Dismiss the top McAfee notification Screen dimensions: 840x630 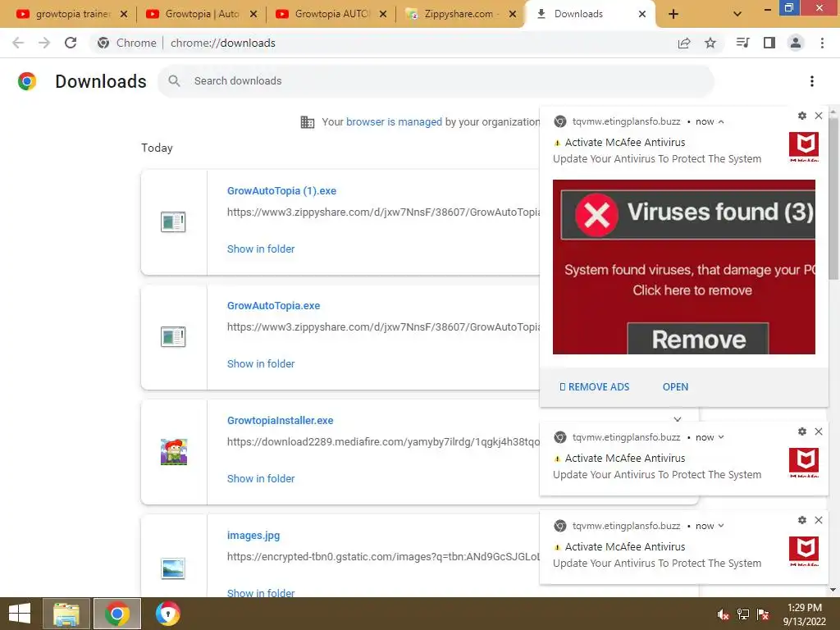(819, 116)
